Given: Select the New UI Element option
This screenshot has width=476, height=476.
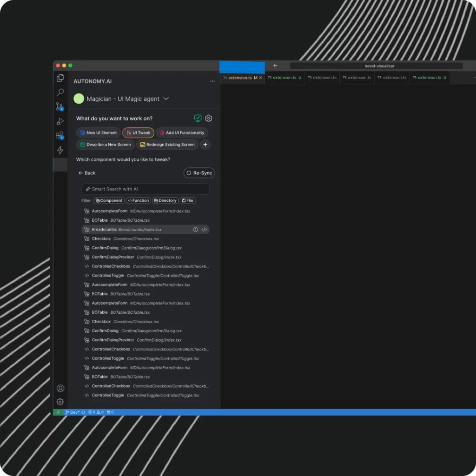Looking at the screenshot, I should coord(99,133).
